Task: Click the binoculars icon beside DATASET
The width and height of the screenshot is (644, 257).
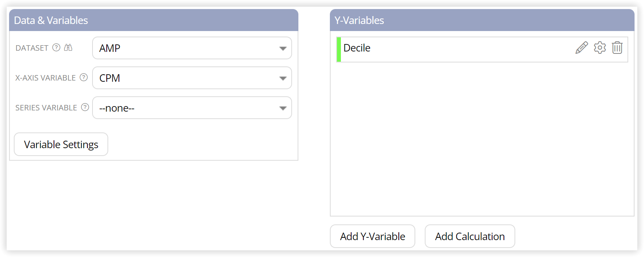Action: coord(68,48)
